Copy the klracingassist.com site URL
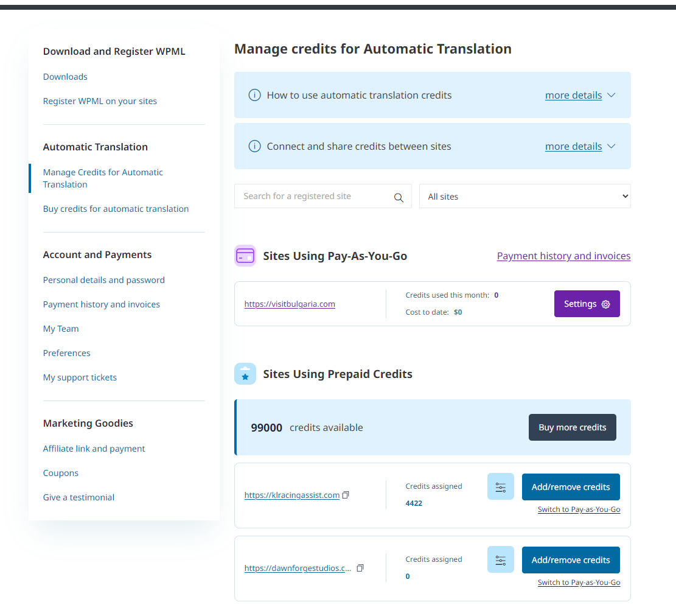 [x=346, y=495]
